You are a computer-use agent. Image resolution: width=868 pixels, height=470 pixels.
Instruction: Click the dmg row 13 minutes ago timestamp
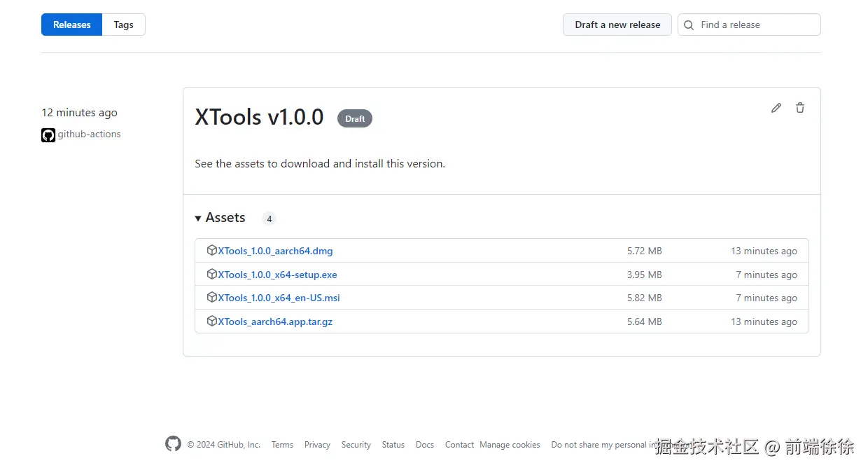pos(764,251)
